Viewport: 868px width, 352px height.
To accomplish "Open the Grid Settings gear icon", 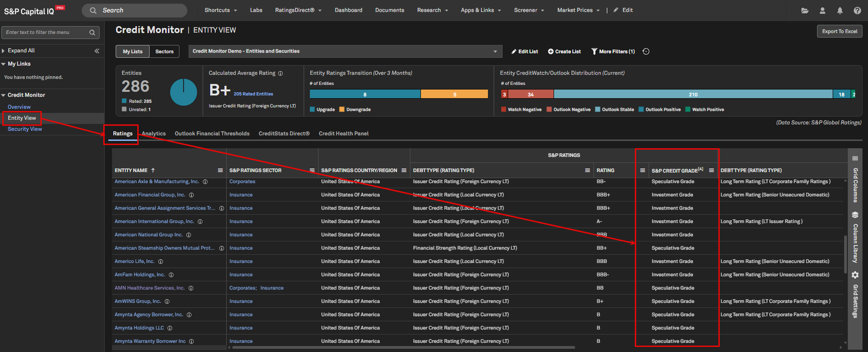I will (x=855, y=275).
